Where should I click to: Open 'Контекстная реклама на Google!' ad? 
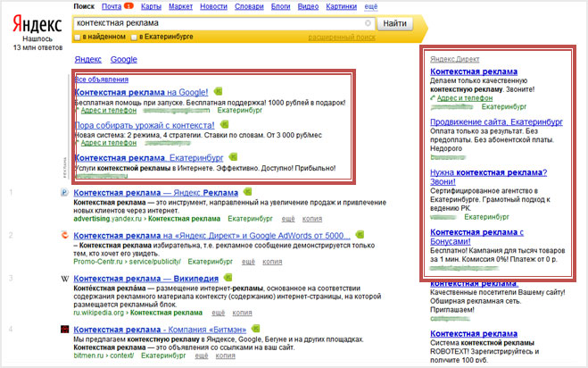[x=141, y=92]
